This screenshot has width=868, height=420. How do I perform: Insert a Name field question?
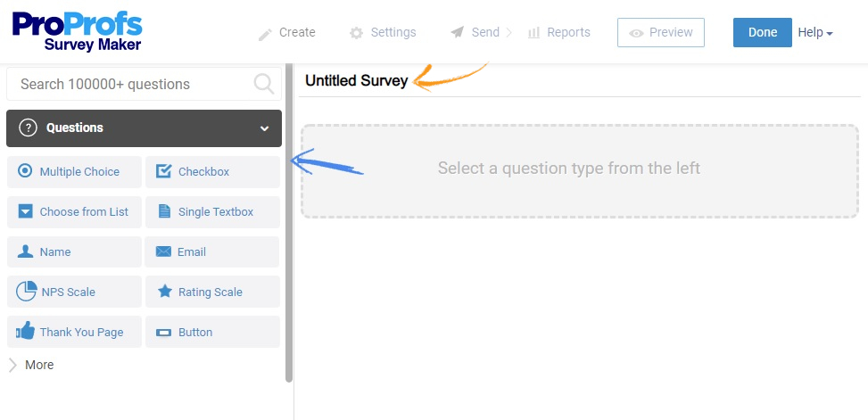pyautogui.click(x=74, y=252)
